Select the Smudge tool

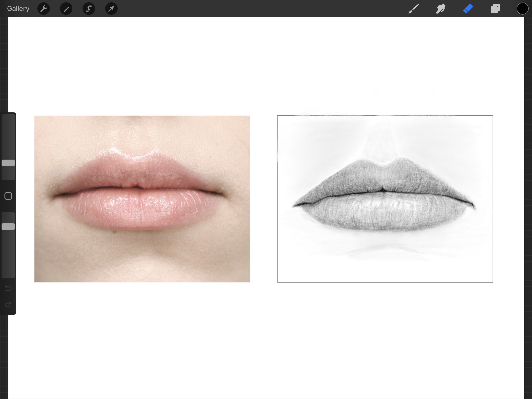click(x=441, y=9)
